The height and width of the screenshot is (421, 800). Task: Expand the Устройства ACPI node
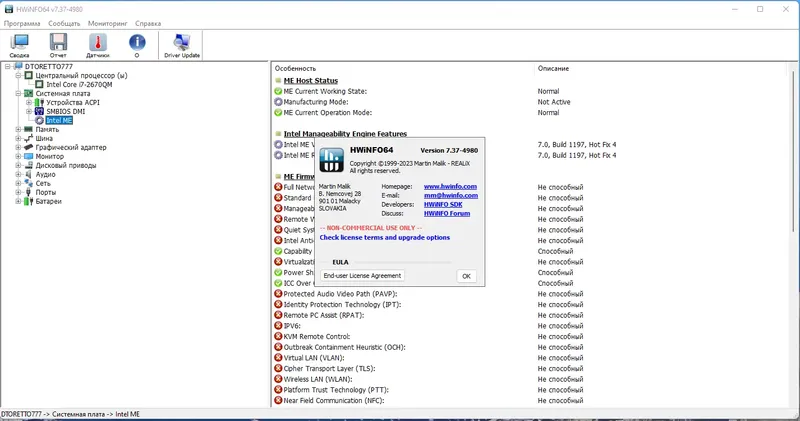29,103
